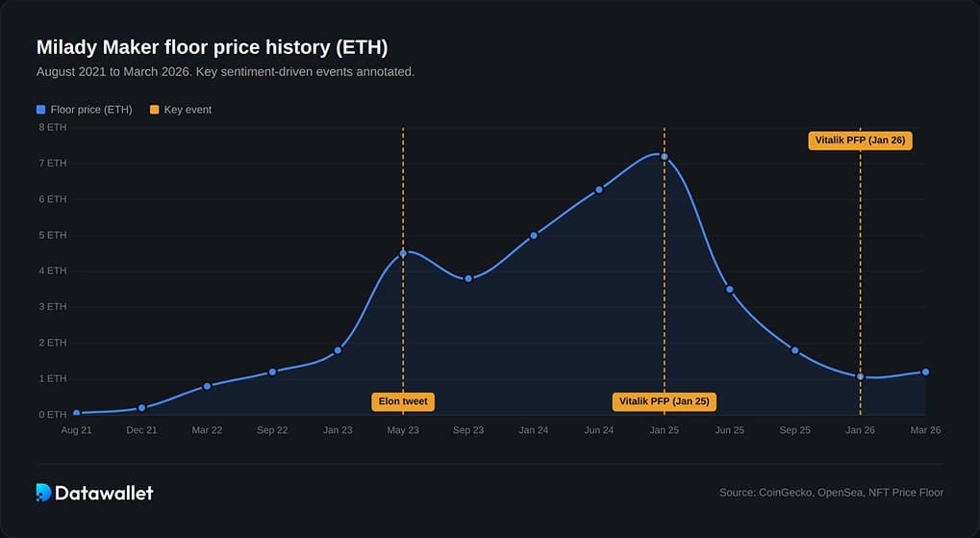Click the Datawallet brand name text
Viewport: 980px width, 538px height.
coord(104,493)
